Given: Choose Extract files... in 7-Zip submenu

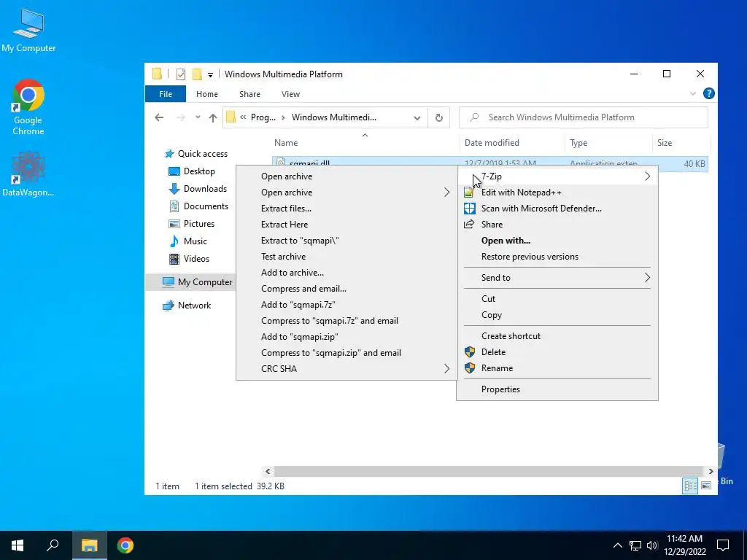Looking at the screenshot, I should [x=347, y=208].
